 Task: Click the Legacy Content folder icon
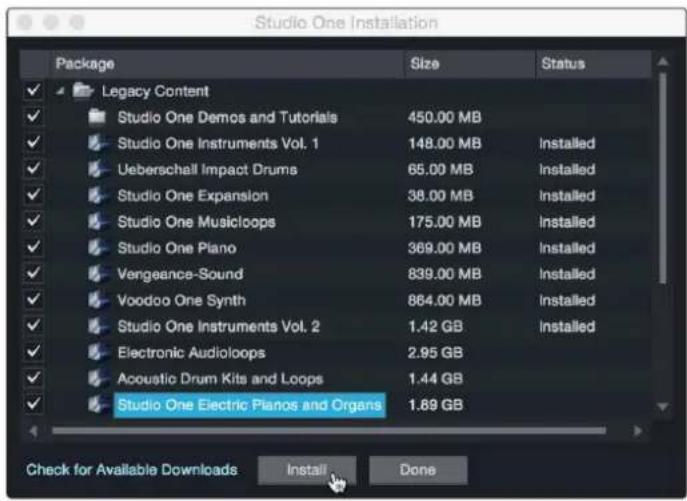tap(82, 91)
